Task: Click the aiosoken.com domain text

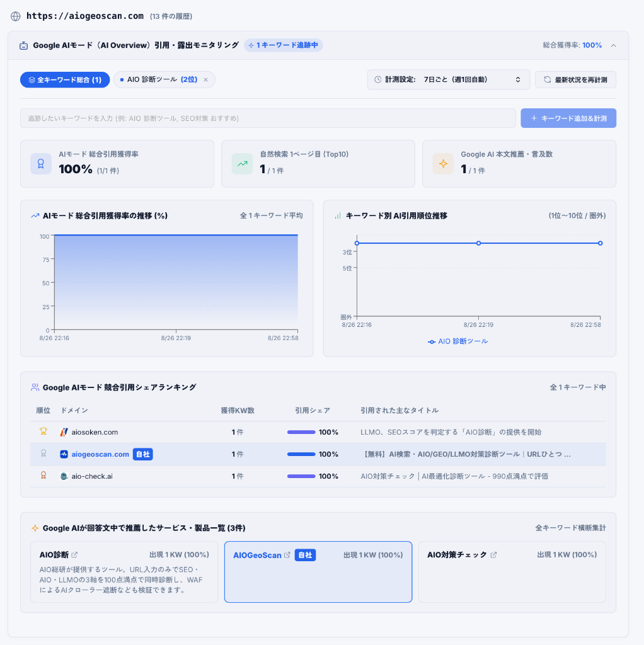Action: 95,432
